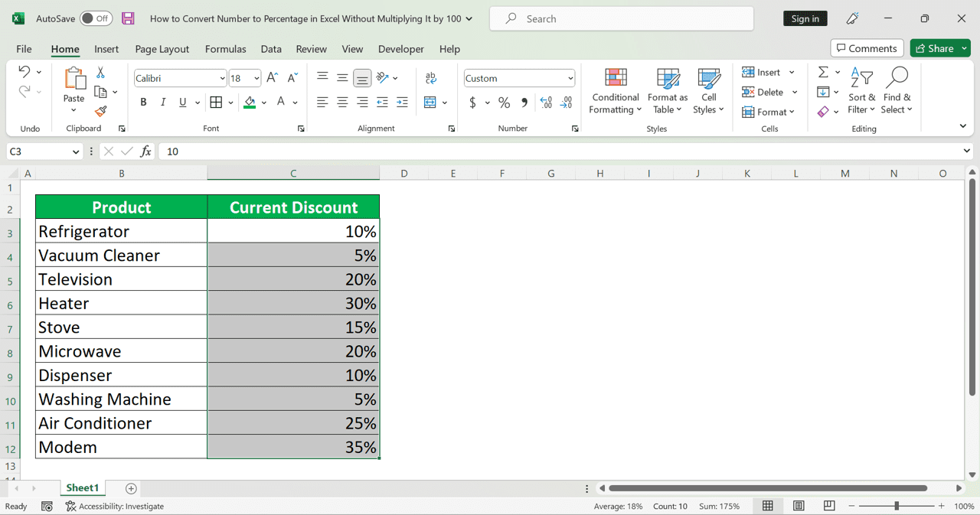
Task: Switch to Page Layout view in status bar
Action: 799,506
